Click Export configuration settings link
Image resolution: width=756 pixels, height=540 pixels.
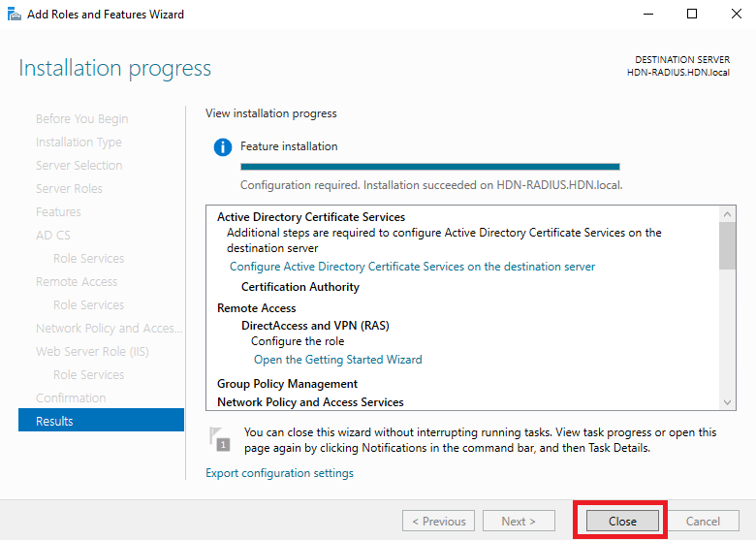[x=279, y=473]
